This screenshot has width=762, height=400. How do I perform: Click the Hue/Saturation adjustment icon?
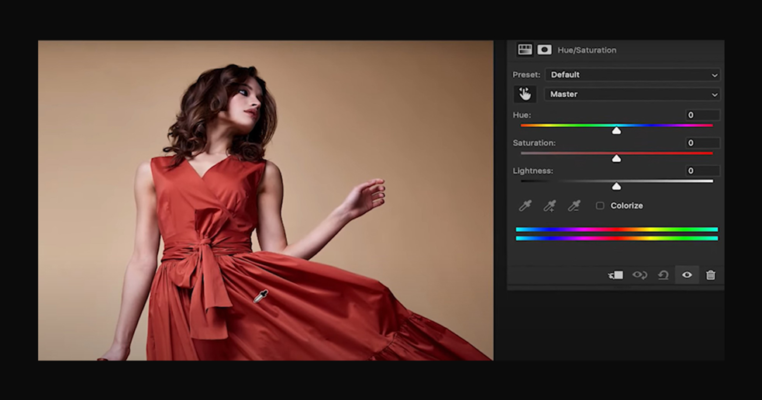[525, 50]
